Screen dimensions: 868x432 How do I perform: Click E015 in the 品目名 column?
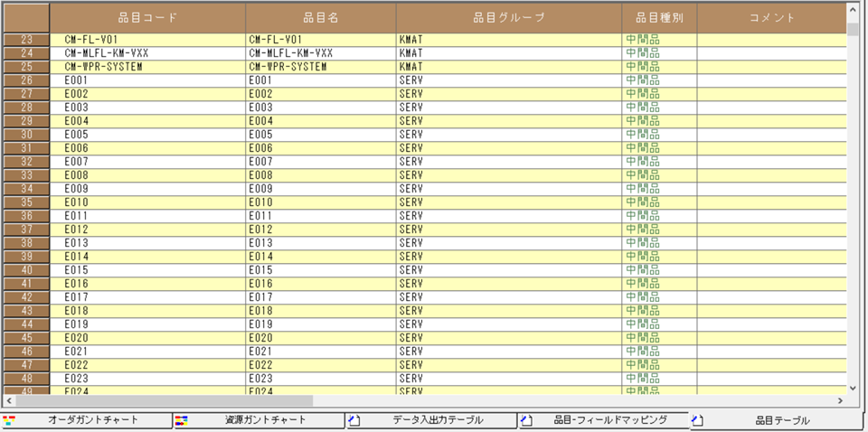(321, 270)
